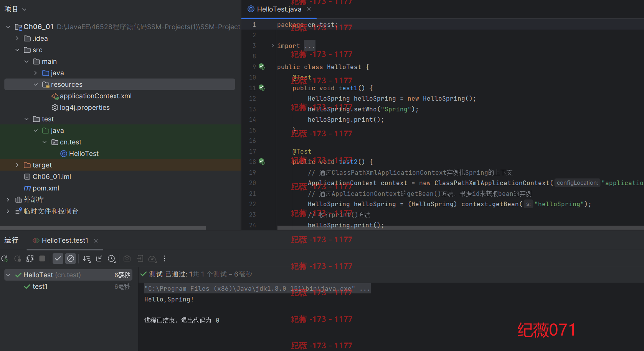Open the profiler gauge icon
The width and height of the screenshot is (644, 351).
pyautogui.click(x=152, y=259)
